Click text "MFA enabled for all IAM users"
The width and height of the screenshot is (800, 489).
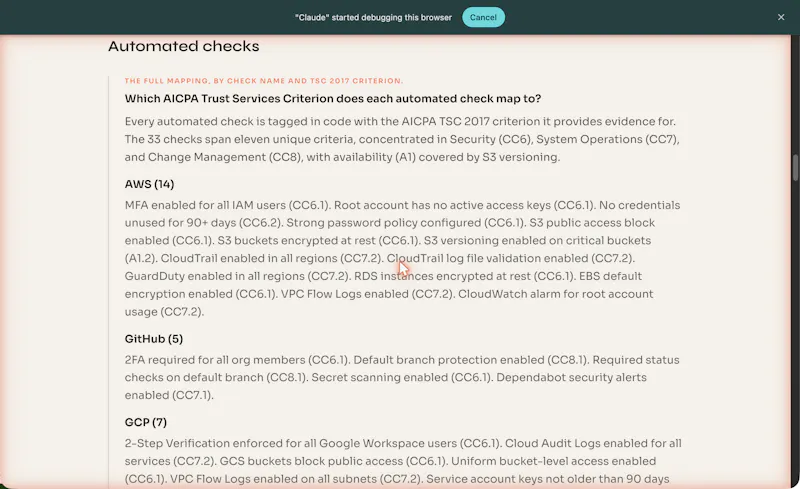[205, 205]
